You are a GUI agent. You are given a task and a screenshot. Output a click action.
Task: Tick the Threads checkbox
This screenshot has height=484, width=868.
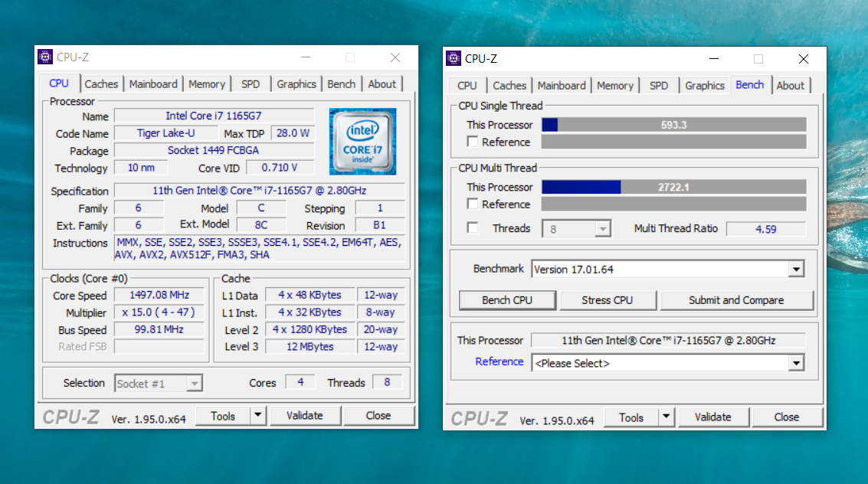(472, 228)
